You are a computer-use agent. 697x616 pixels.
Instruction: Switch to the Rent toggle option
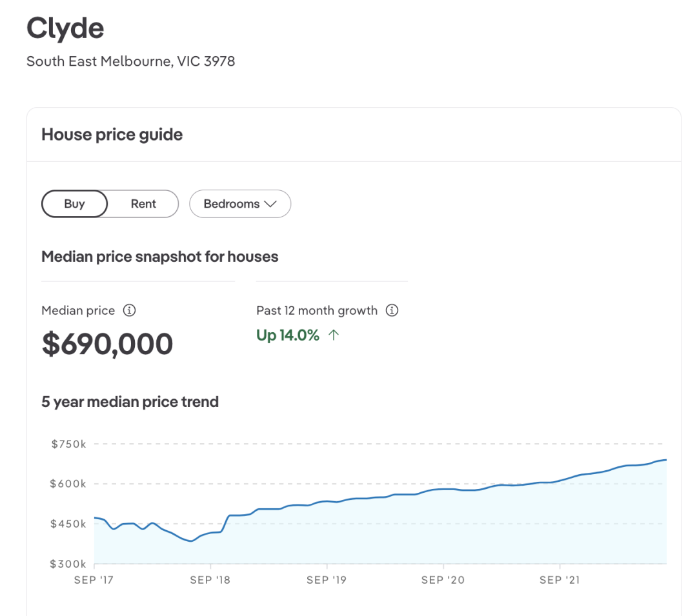(x=143, y=204)
